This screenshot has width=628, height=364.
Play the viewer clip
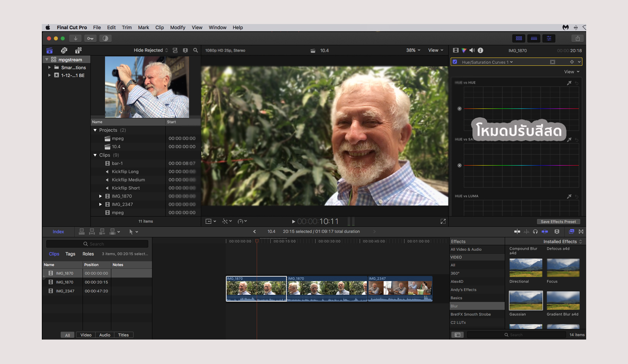293,222
